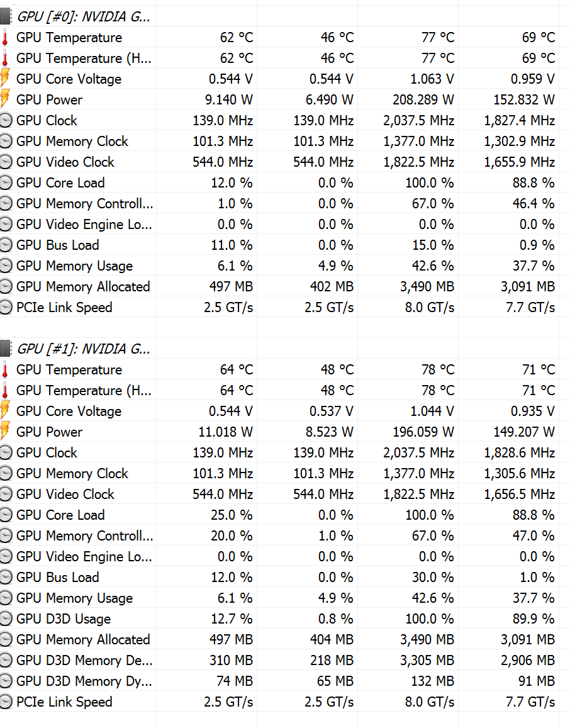Select GPU Bus Load label under GPU #0
This screenshot has height=728, width=570.
57,245
